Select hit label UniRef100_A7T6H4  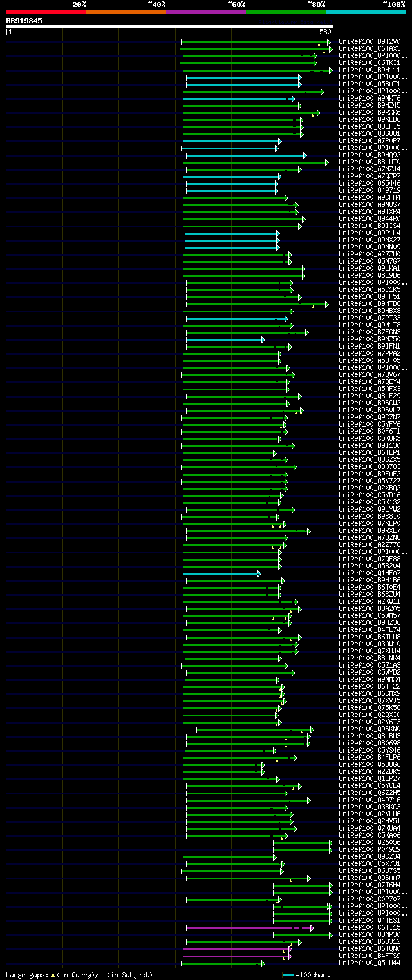(x=370, y=885)
